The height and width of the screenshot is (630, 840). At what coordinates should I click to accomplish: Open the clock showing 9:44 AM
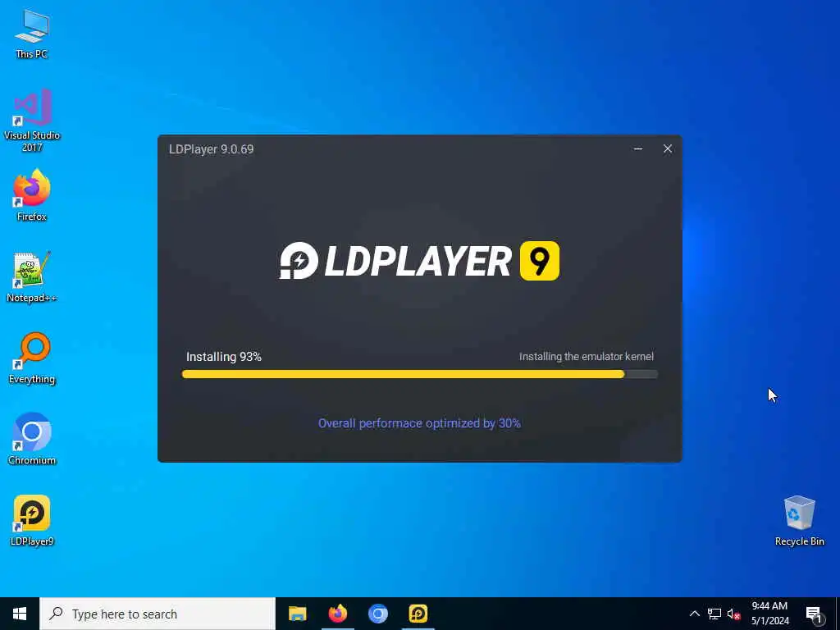pos(769,614)
